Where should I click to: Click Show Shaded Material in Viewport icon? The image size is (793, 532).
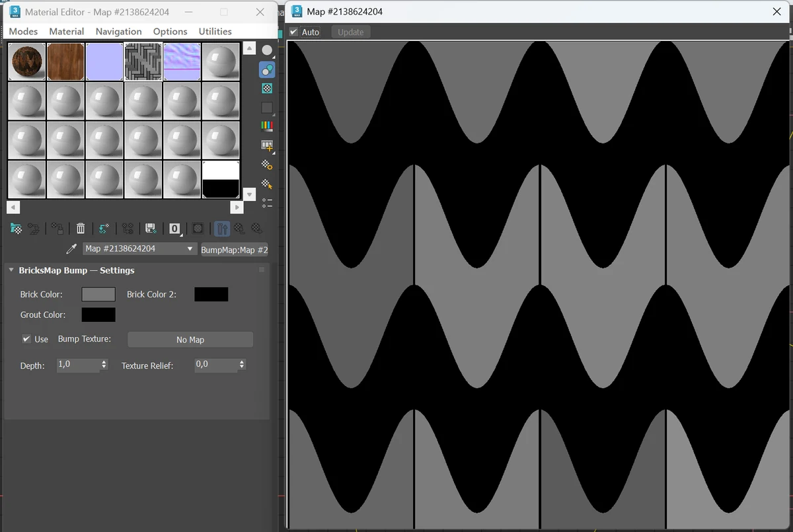coord(198,229)
